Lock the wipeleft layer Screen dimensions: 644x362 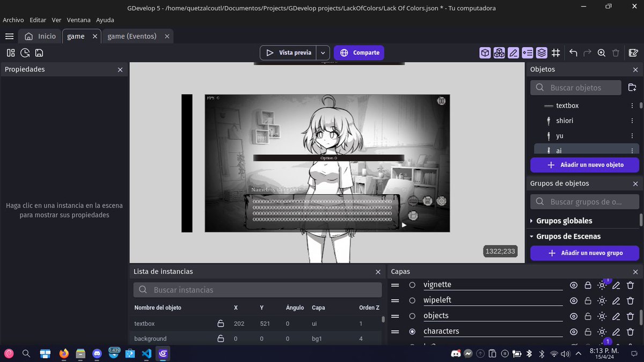click(588, 300)
